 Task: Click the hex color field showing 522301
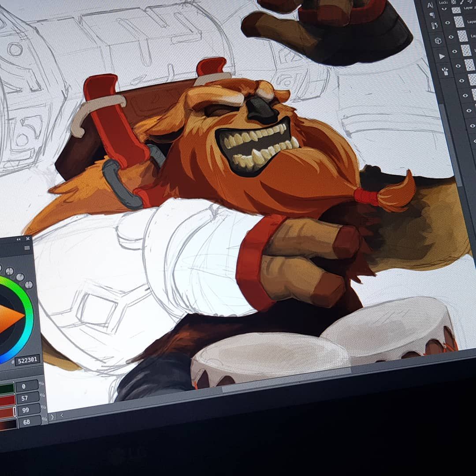click(27, 360)
